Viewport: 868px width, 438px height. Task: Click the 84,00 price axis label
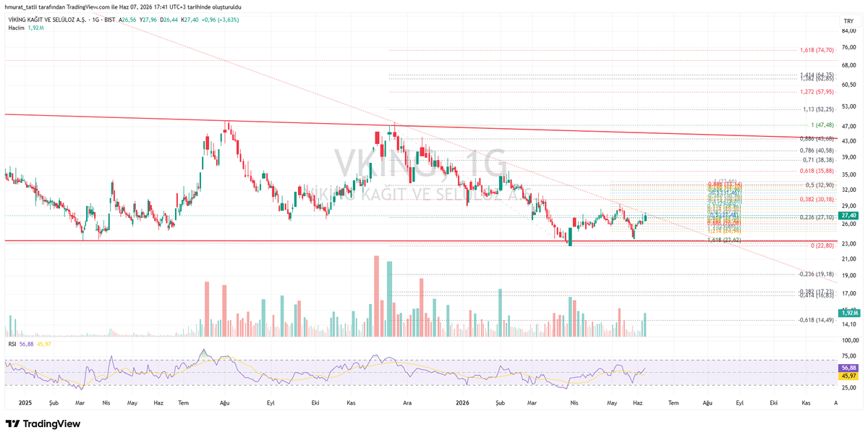pos(848,30)
